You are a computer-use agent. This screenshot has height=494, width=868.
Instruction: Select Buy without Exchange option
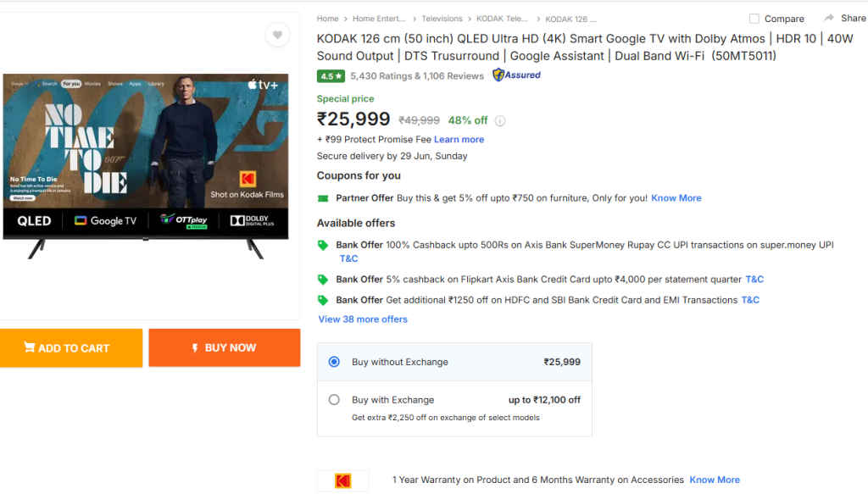click(334, 362)
